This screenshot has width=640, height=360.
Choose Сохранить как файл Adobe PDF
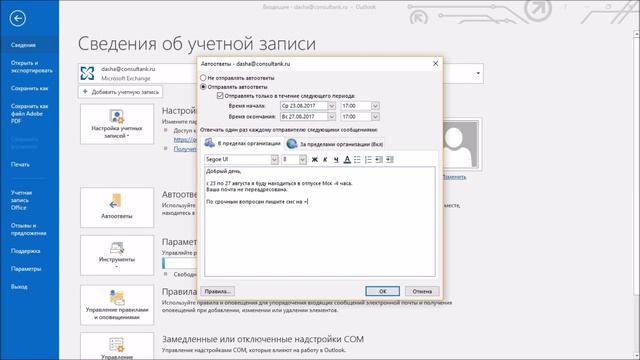pos(29,113)
